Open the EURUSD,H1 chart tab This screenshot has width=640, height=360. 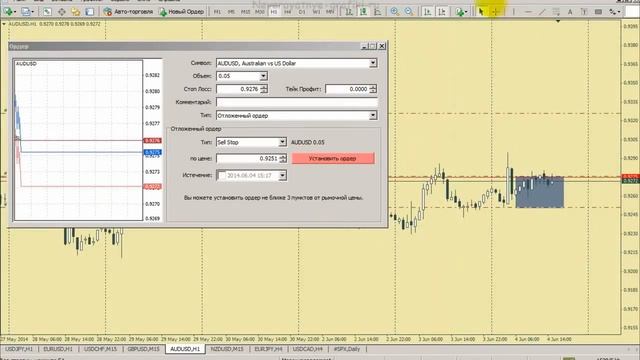(x=58, y=349)
